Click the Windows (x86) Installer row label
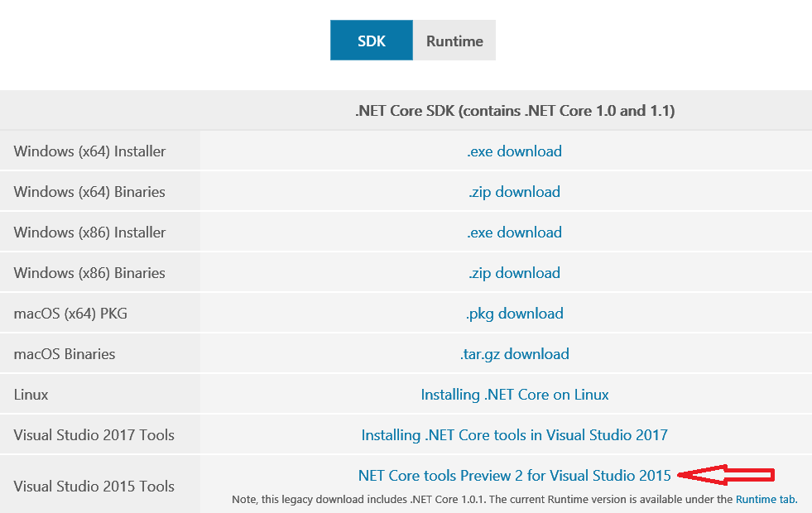The height and width of the screenshot is (513, 812). tap(89, 233)
